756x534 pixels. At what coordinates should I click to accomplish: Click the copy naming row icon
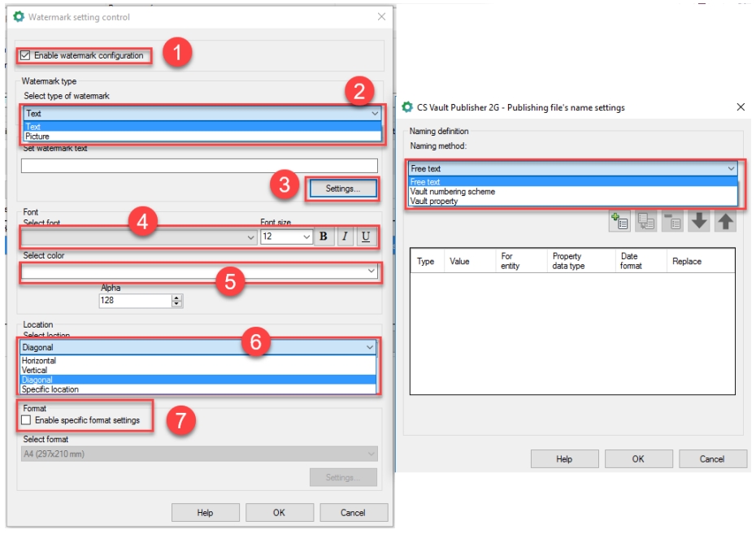[x=647, y=222]
